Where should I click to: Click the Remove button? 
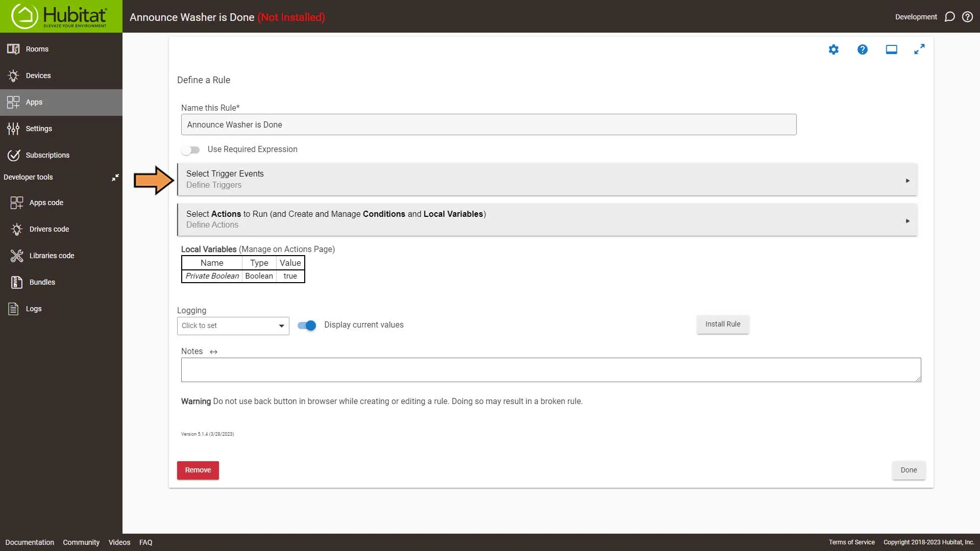[198, 469]
